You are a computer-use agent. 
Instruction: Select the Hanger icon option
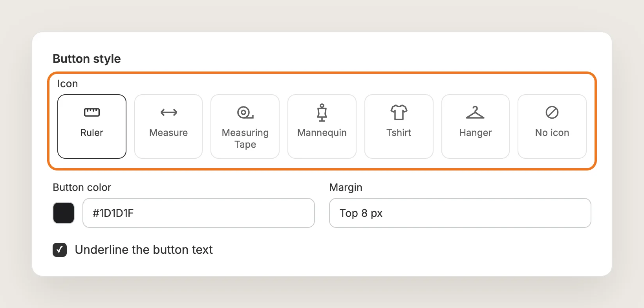(x=476, y=126)
